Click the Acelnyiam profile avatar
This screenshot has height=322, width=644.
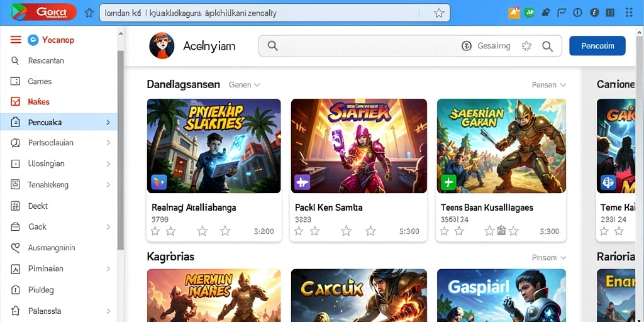pos(162,45)
